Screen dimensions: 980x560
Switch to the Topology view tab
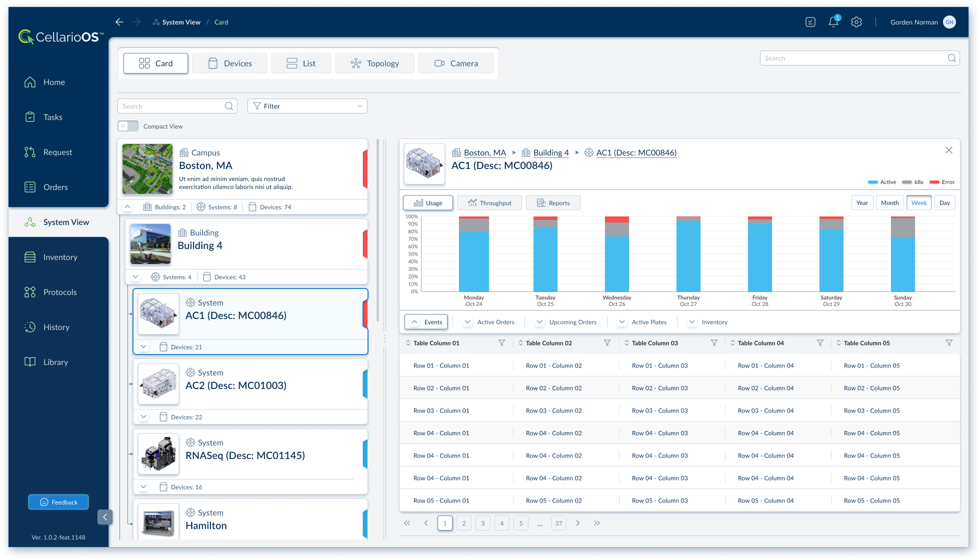click(374, 63)
